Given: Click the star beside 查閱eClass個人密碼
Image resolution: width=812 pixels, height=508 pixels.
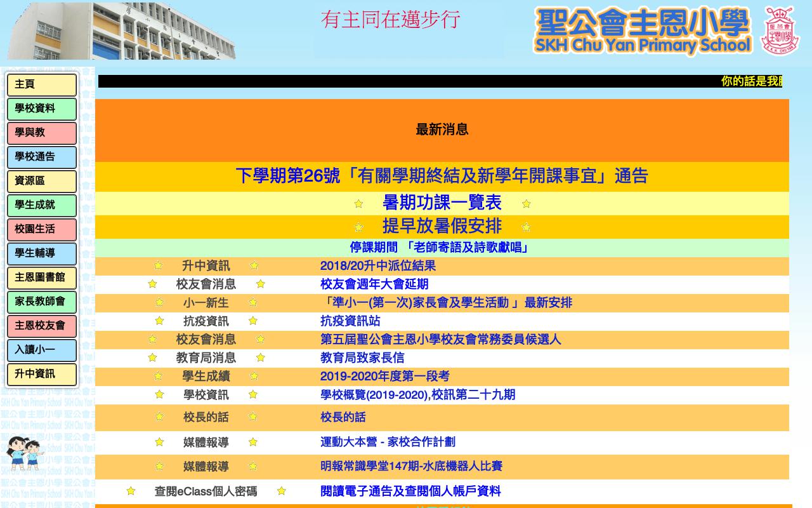Looking at the screenshot, I should pos(131,491).
